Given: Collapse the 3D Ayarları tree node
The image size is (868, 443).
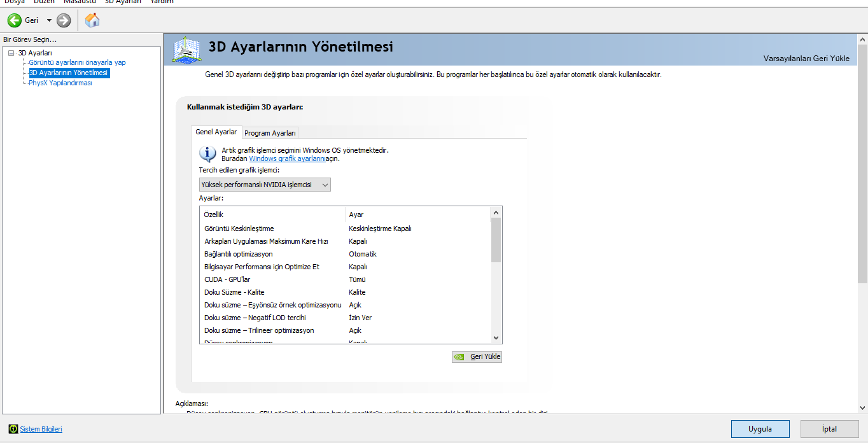Looking at the screenshot, I should point(11,53).
